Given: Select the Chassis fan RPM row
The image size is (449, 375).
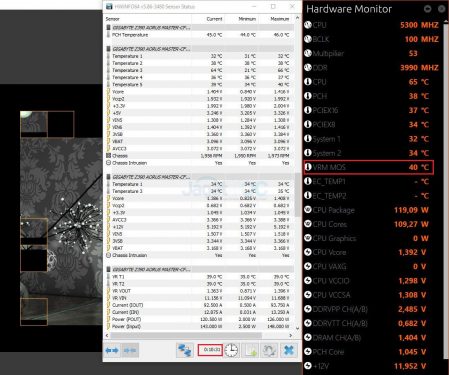Looking at the screenshot, I should [199, 156].
